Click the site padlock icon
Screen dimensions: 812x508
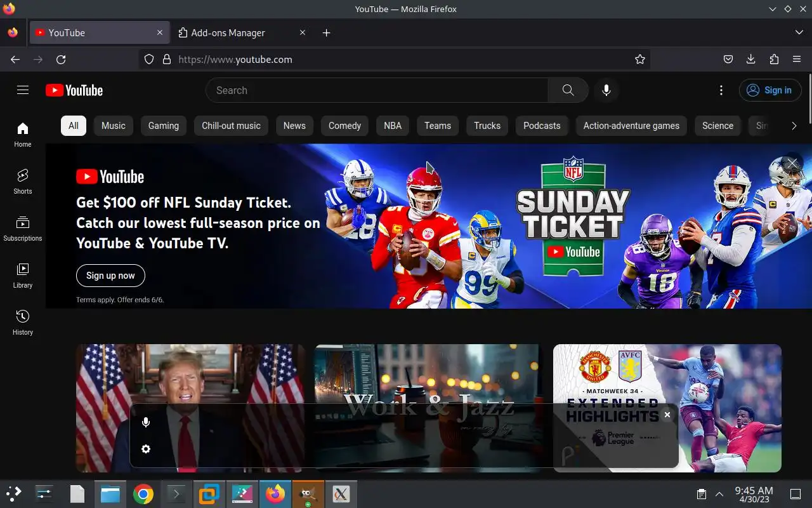[167, 59]
